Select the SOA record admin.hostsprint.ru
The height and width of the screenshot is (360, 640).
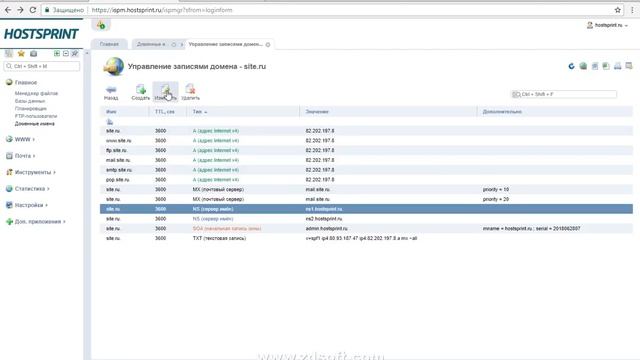(x=366, y=229)
